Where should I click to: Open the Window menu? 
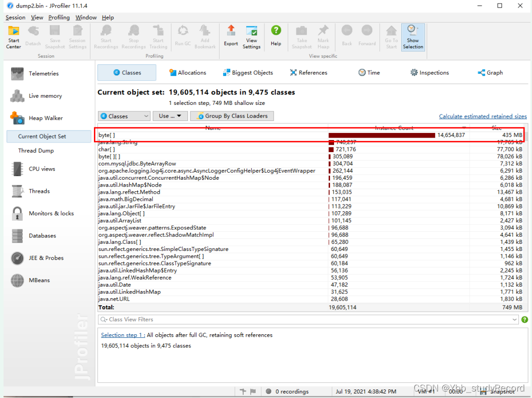click(x=86, y=17)
